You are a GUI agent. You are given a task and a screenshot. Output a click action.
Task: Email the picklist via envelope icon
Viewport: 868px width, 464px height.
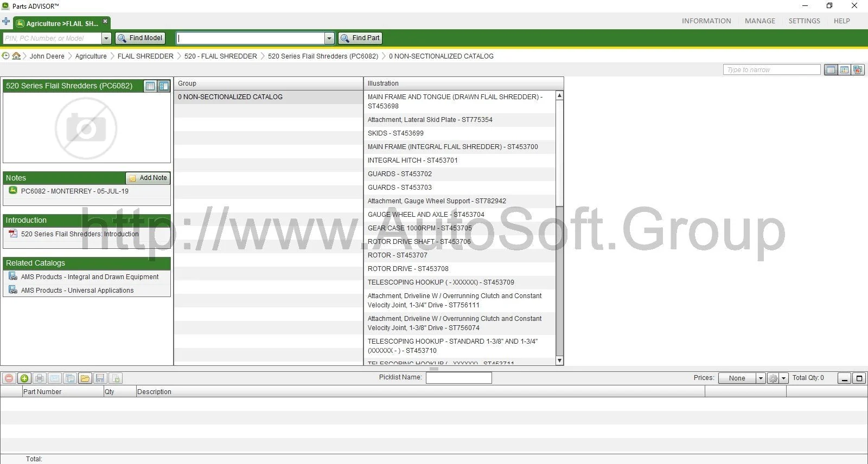pyautogui.click(x=54, y=378)
